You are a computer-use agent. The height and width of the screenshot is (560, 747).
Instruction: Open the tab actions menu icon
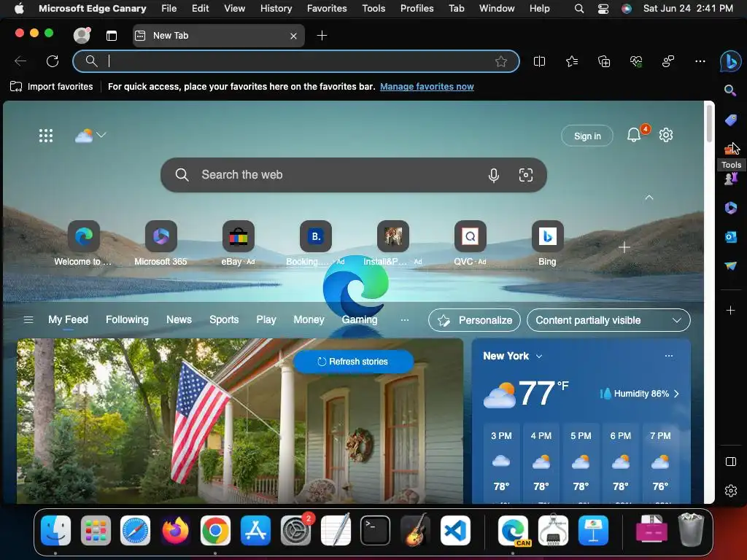112,36
